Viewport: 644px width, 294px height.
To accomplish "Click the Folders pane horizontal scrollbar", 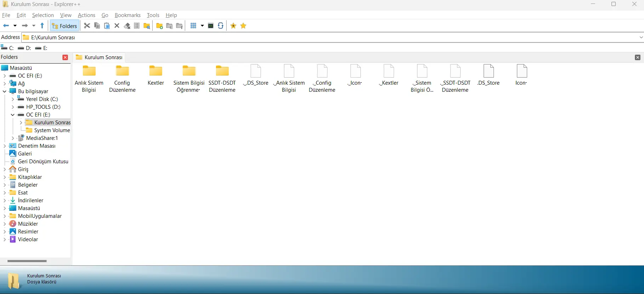I will click(27, 261).
